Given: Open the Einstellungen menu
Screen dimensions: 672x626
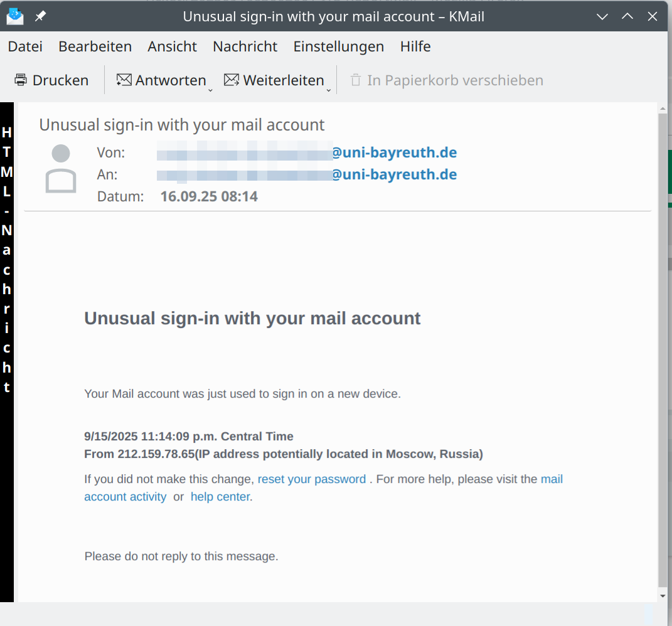Looking at the screenshot, I should click(338, 46).
